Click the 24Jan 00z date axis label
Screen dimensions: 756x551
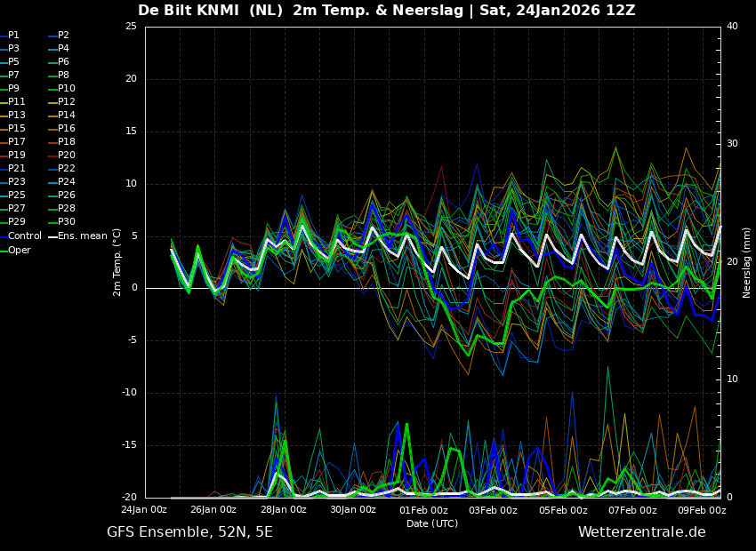144,509
